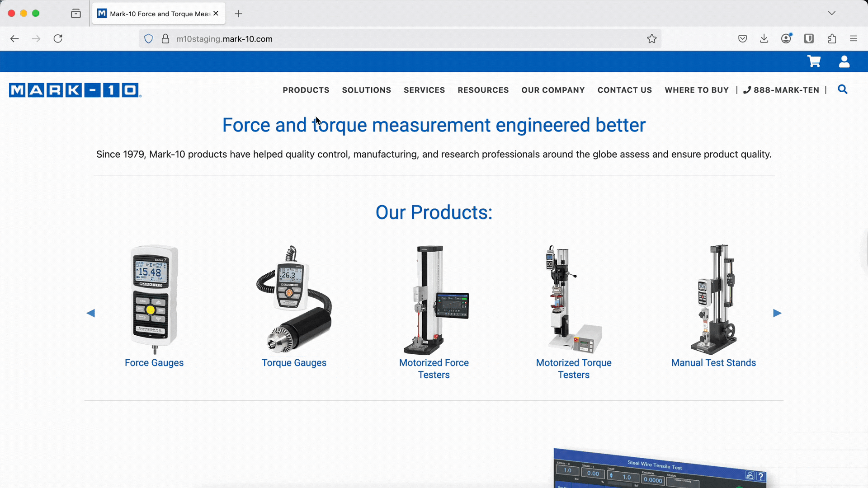Go back with left carousel arrow

[90, 313]
